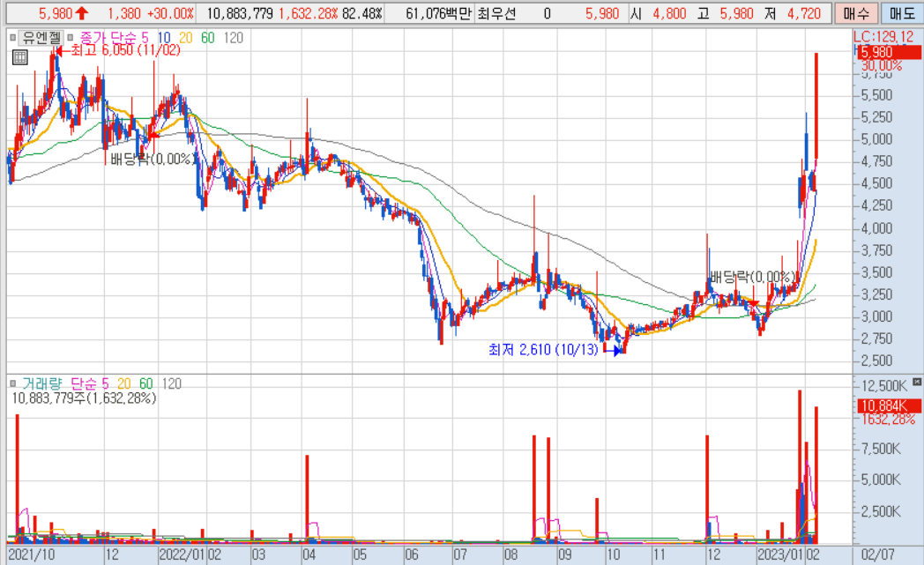Click the red 10,884K volume tag
The height and width of the screenshot is (565, 924).
888,405
